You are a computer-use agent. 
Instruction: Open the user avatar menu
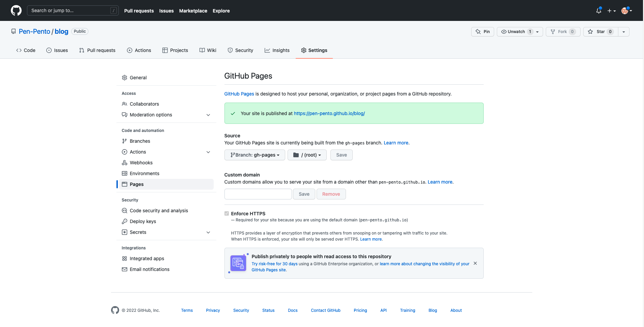[626, 10]
